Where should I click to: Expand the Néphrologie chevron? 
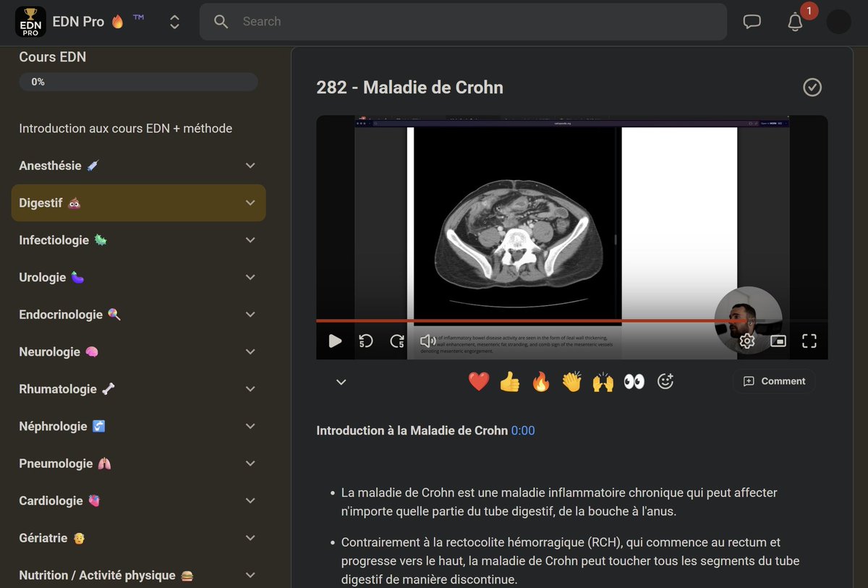250,427
